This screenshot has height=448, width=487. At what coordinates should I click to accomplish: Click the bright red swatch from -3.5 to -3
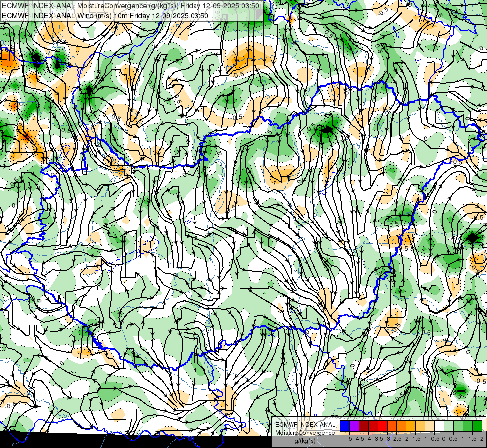pos(383,426)
